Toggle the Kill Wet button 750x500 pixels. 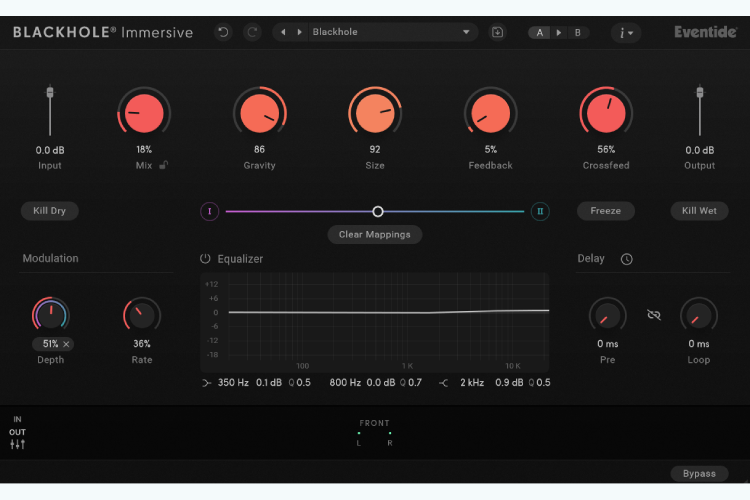699,211
